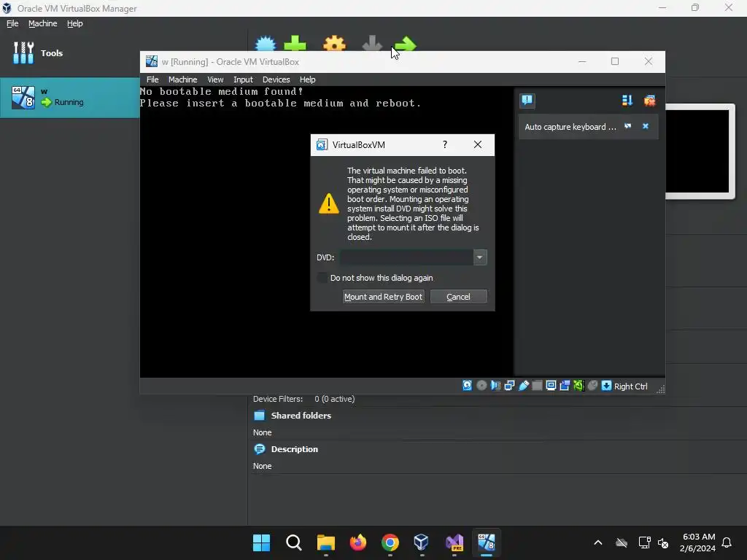This screenshot has height=560, width=747.
Task: Show hidden system tray icons chevron
Action: [598, 542]
